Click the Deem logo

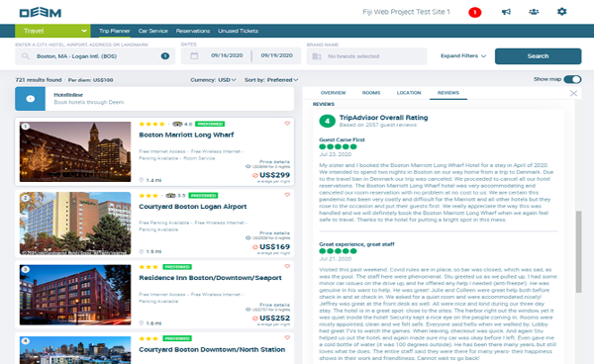coord(41,13)
